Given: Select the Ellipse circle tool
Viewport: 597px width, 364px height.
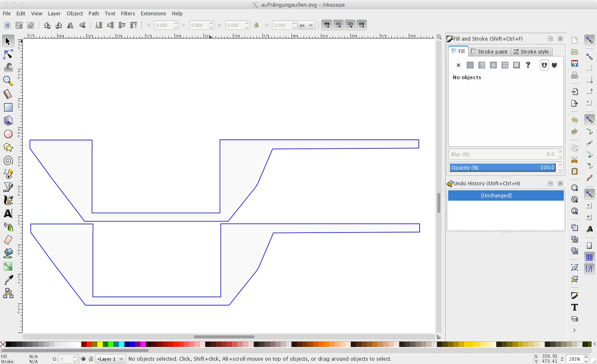Looking at the screenshot, I should [x=8, y=134].
